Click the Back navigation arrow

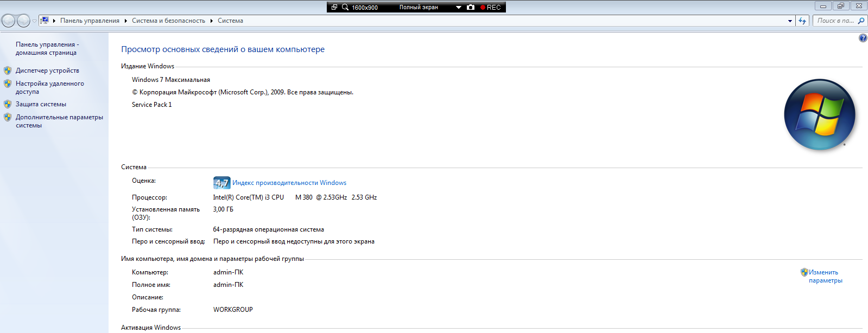tap(8, 21)
